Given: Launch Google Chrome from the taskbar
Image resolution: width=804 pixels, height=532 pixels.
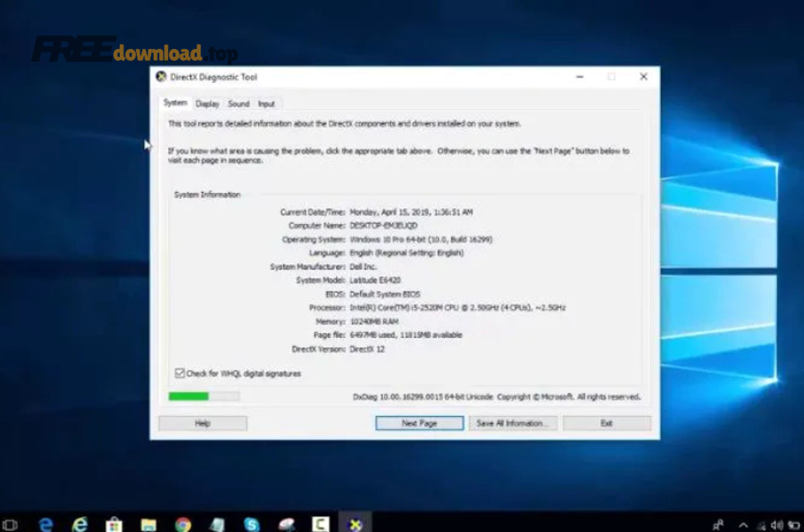Looking at the screenshot, I should point(183,524).
